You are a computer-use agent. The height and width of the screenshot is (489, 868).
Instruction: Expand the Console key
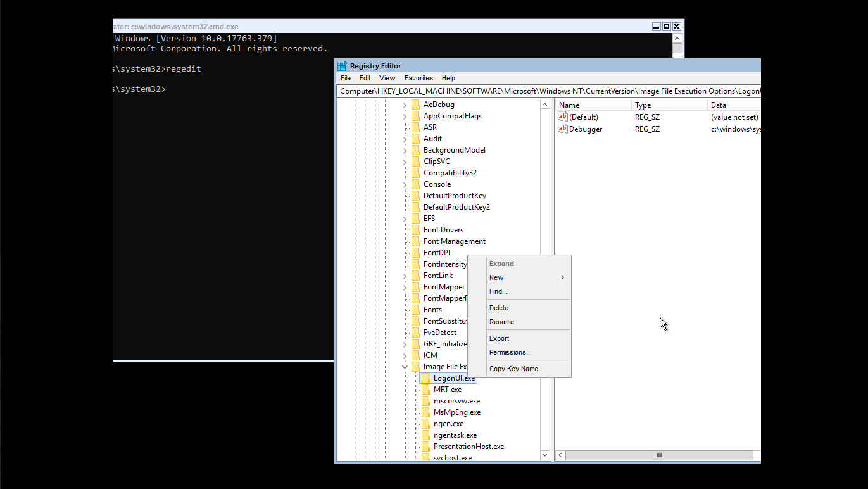point(405,184)
